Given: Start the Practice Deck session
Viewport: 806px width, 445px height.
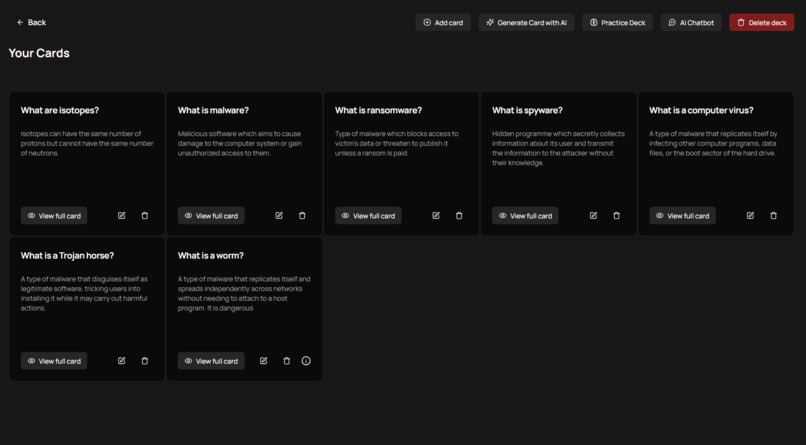Looking at the screenshot, I should (x=617, y=23).
